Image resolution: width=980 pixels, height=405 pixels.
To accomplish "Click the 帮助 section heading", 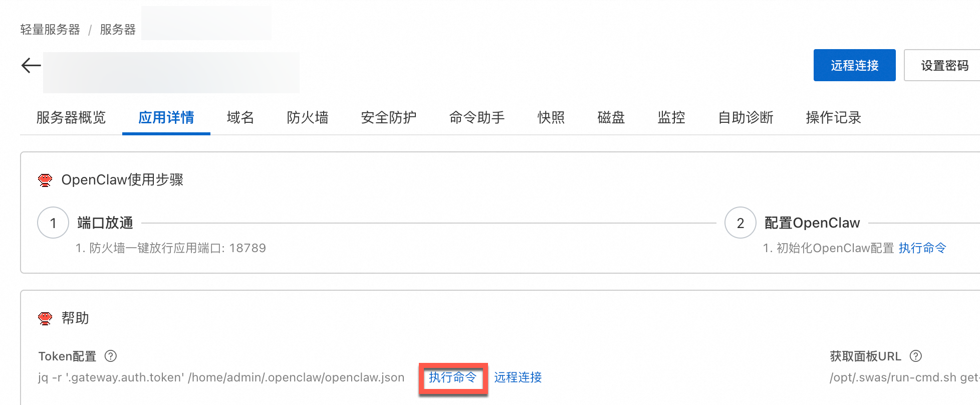I will [x=75, y=318].
